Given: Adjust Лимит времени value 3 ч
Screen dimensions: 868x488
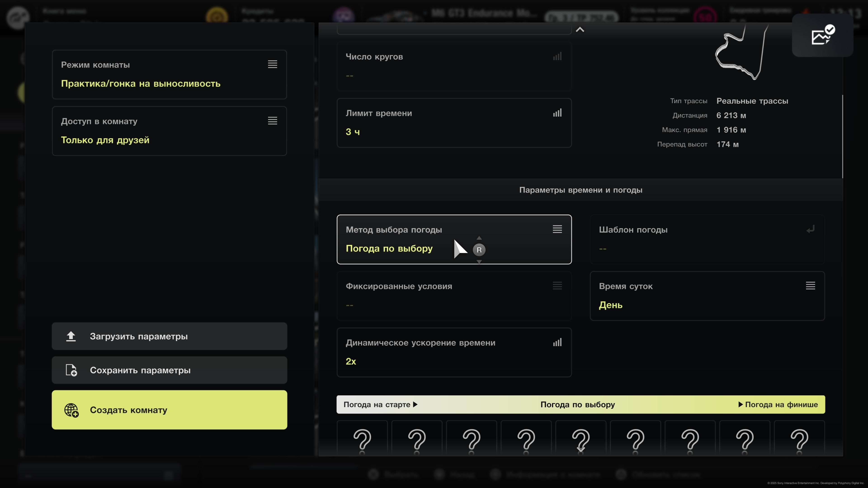Looking at the screenshot, I should pos(352,132).
